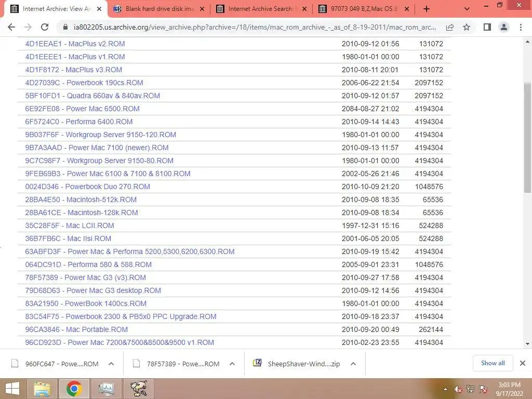
Task: Open 36B7FB6C - Mac IIsi.ROM
Action: point(68,238)
